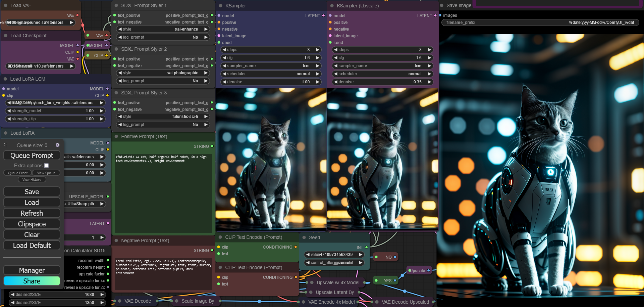Collapse the KSampler (Upscale) node title dot
The height and width of the screenshot is (307, 644).
(332, 6)
